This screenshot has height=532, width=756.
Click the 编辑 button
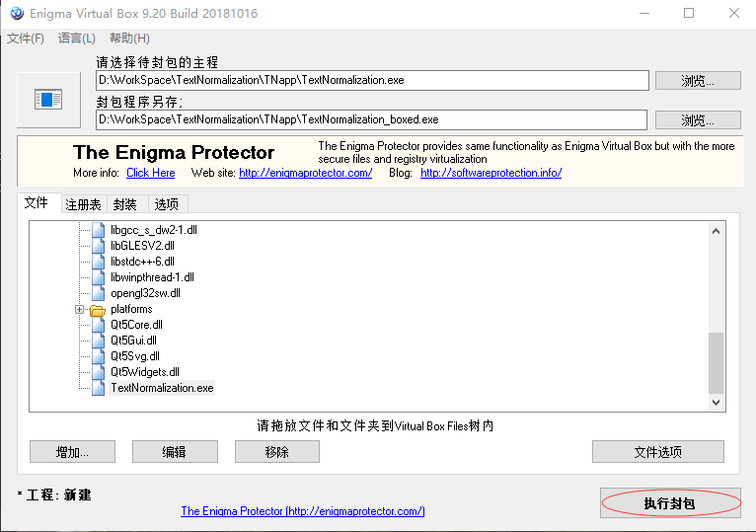(x=175, y=452)
